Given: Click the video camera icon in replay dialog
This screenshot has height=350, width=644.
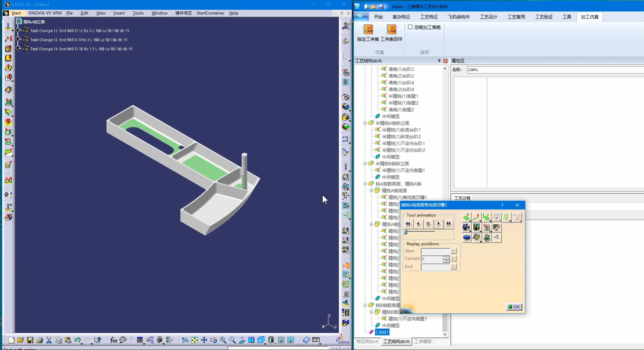Looking at the screenshot, I should [x=466, y=228].
